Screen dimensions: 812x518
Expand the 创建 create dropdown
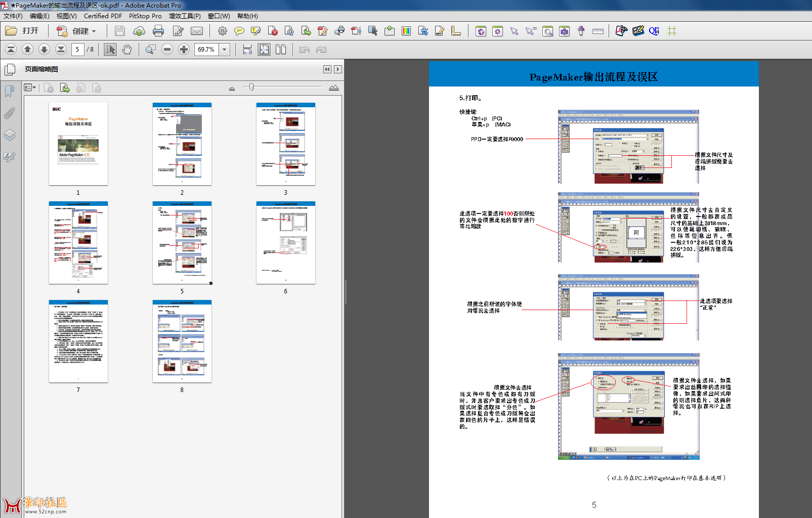tap(94, 31)
